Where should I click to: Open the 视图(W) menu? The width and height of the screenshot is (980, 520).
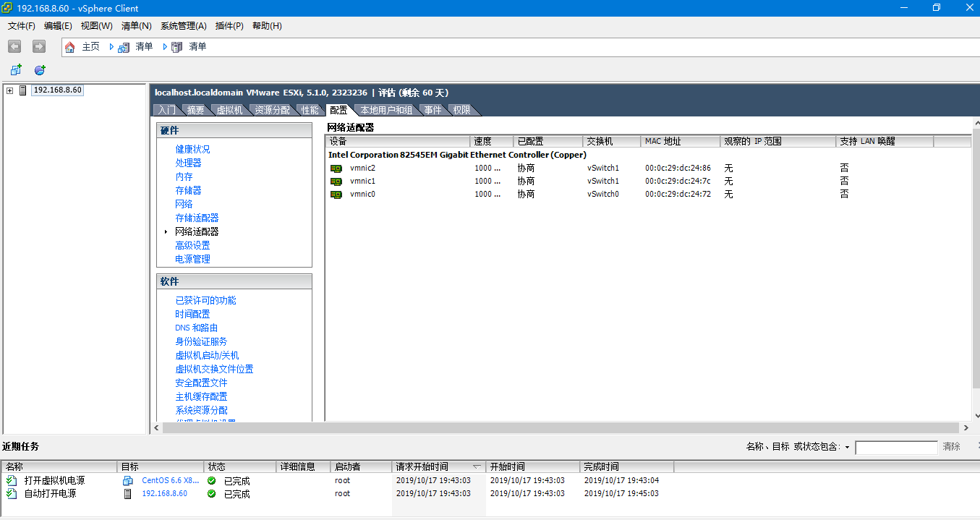96,26
